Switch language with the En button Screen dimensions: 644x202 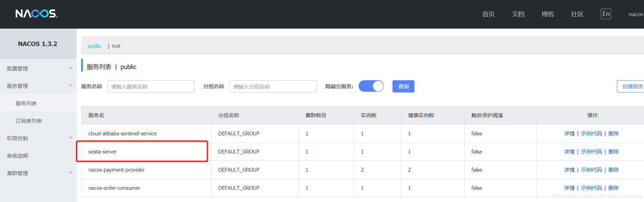click(606, 14)
